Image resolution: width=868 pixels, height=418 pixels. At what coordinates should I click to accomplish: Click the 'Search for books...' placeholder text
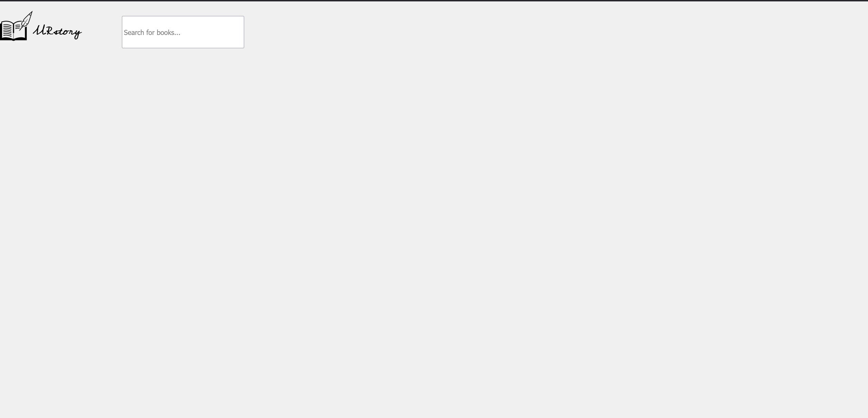point(152,33)
